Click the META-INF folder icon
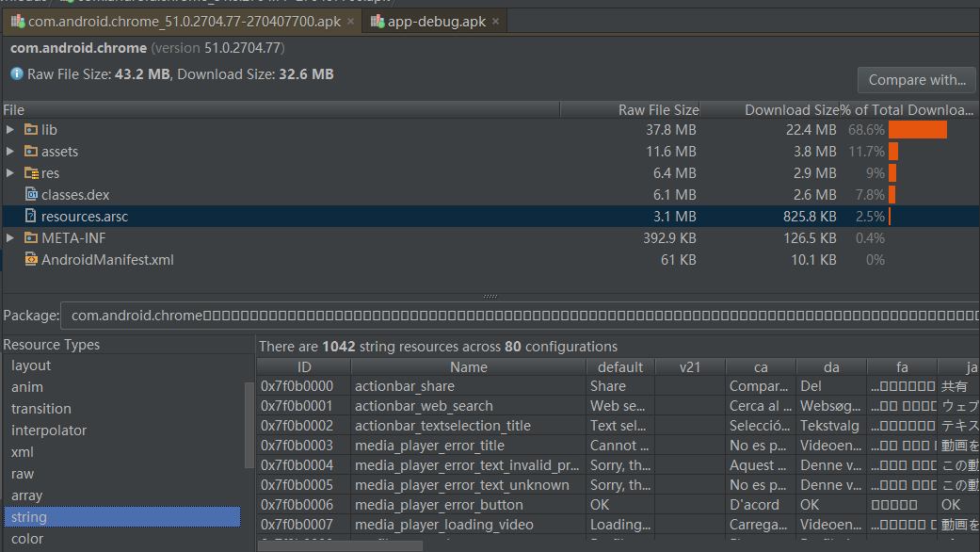Viewport: 980px width, 552px height. pos(31,238)
